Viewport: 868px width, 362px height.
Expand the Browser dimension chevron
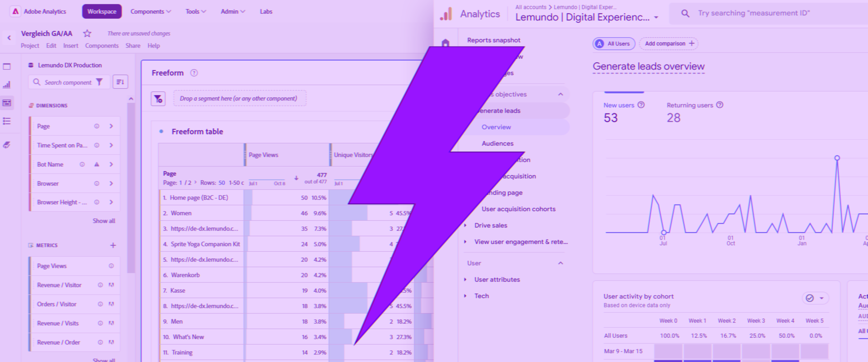pyautogui.click(x=111, y=183)
